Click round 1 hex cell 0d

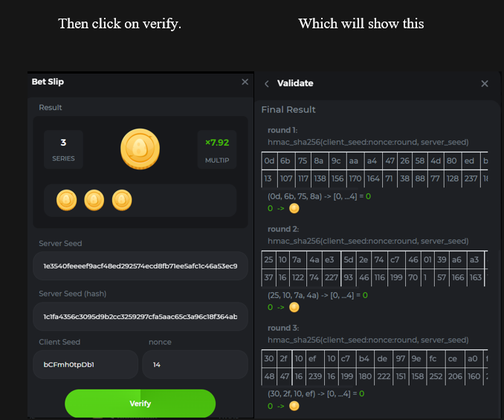click(x=268, y=161)
